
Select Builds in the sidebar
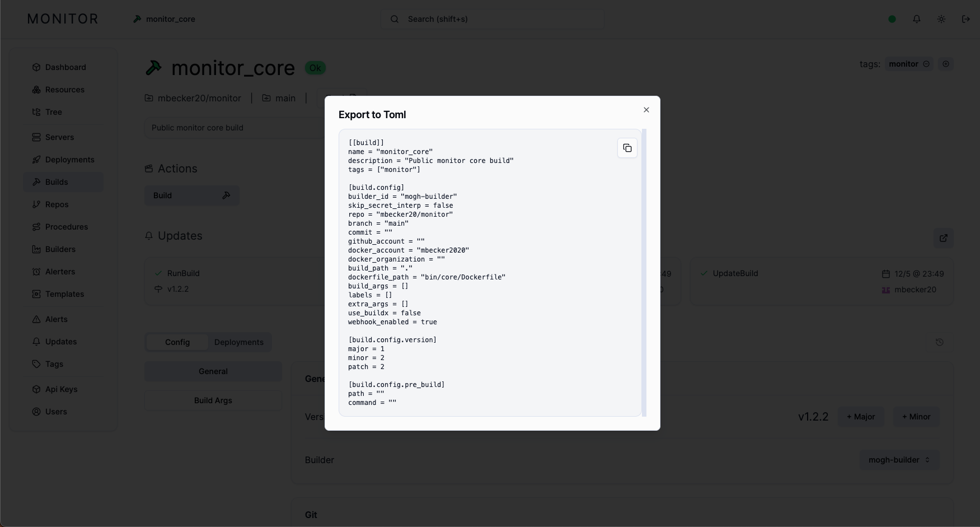63,182
